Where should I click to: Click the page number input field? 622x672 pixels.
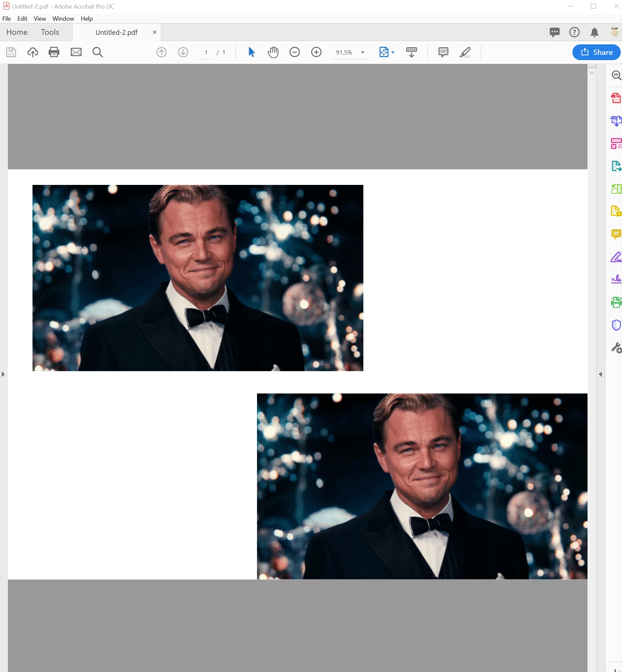(206, 53)
